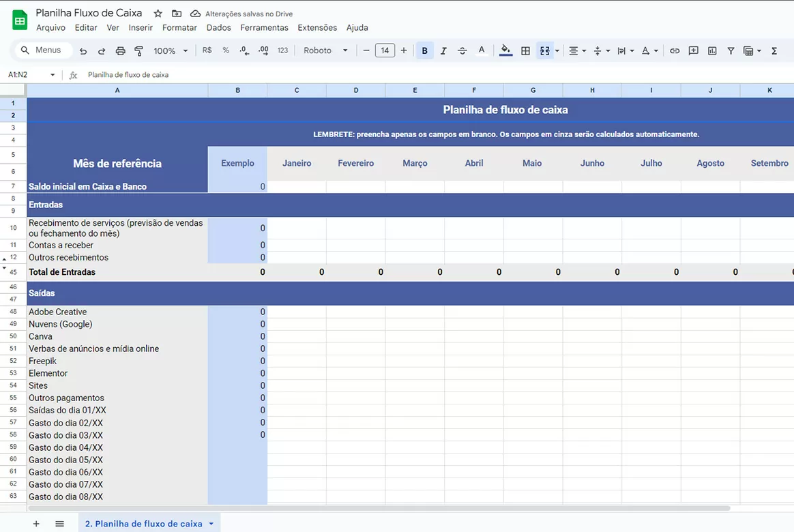This screenshot has height=532, width=794.
Task: Open the Formatar menu
Action: click(x=179, y=28)
